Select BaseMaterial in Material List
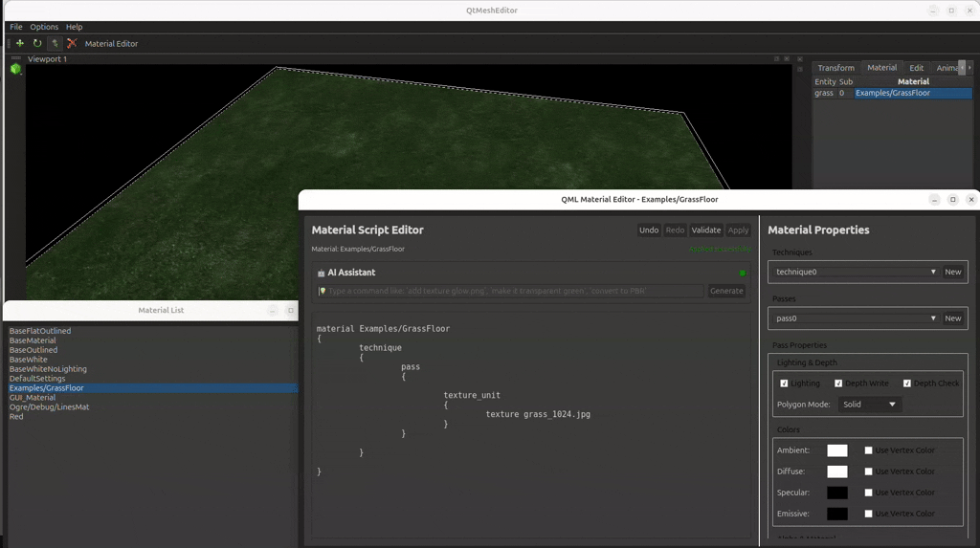Viewport: 980px width, 548px height. click(33, 340)
